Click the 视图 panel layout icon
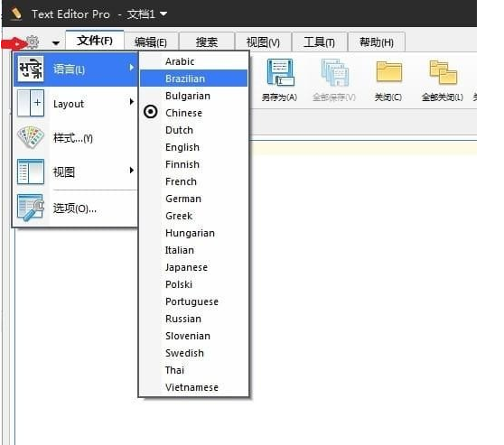504x445 pixels. pyautogui.click(x=31, y=172)
